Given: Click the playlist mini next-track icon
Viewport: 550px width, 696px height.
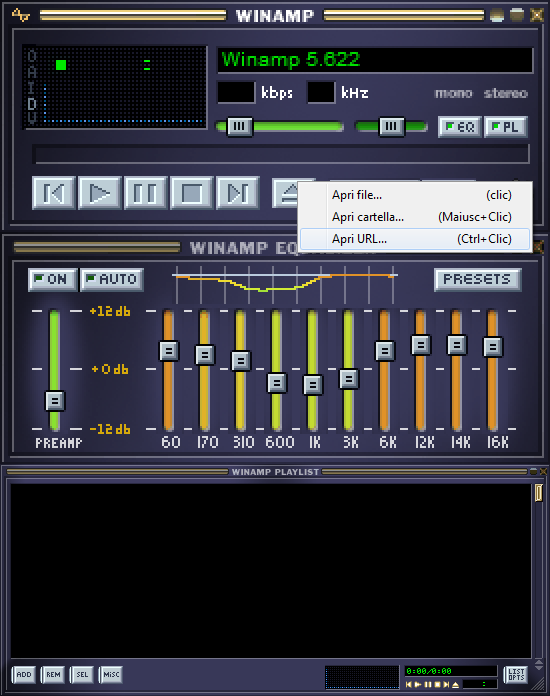Looking at the screenshot, I should coord(446,684).
